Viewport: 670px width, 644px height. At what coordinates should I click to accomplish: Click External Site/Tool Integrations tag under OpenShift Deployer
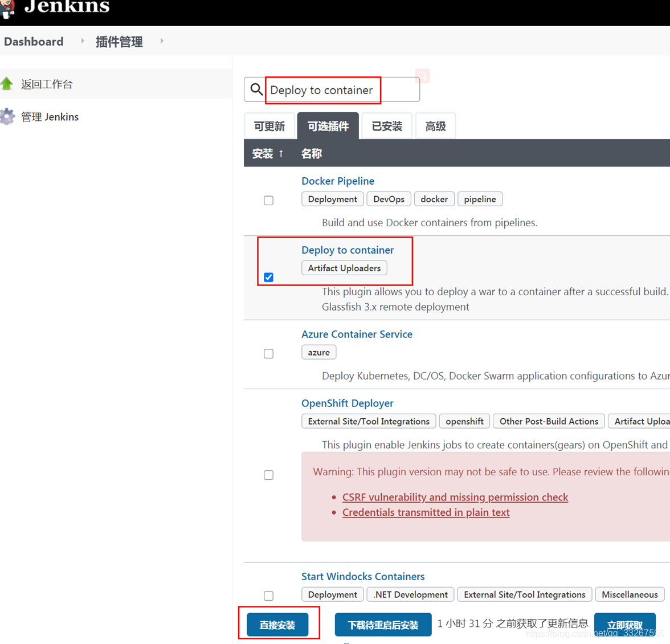click(369, 421)
